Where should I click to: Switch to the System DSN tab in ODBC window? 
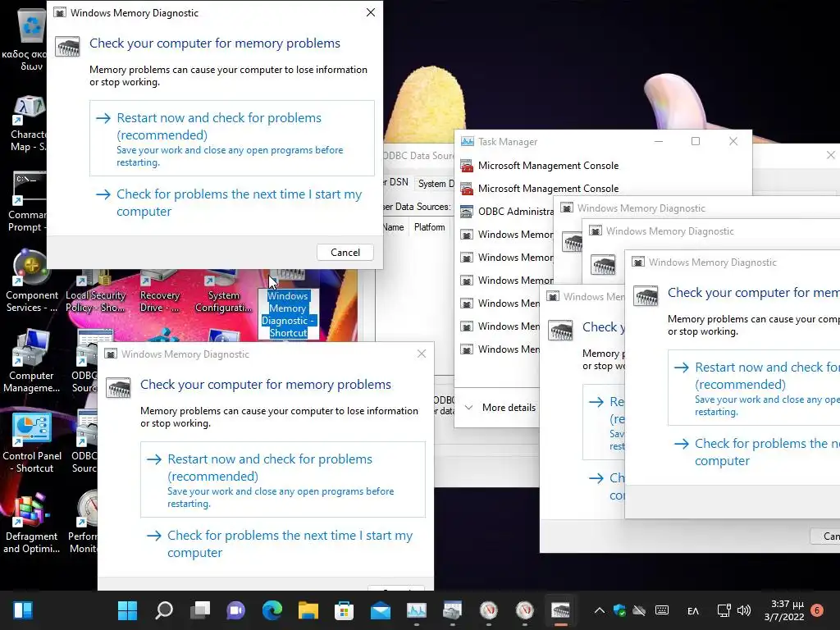(x=435, y=183)
